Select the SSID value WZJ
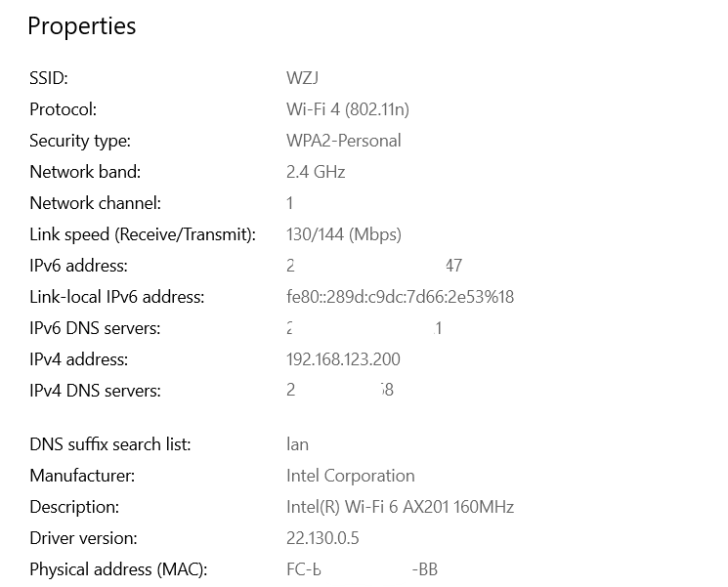Viewport: 728px width, 587px height. coord(302,78)
